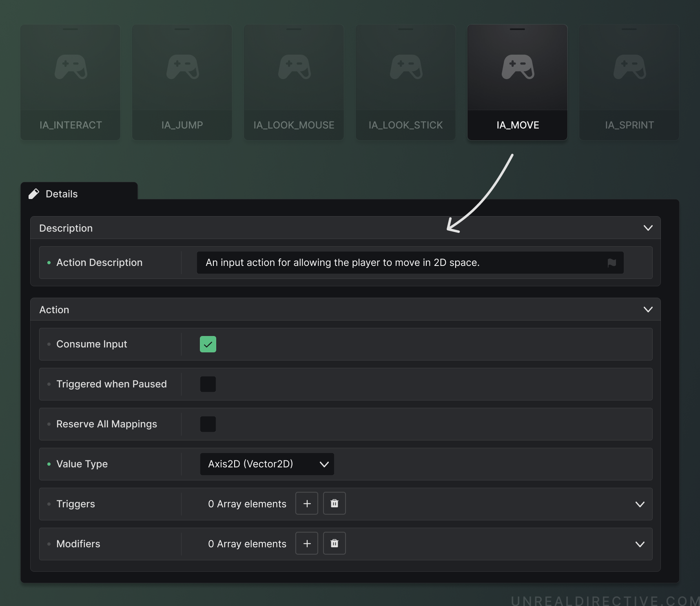700x606 pixels.
Task: Click the flag icon in Action Description
Action: click(611, 263)
